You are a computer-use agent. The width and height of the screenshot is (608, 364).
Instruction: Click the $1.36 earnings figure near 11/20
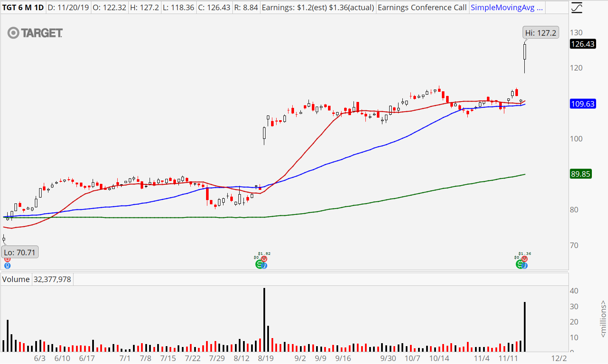[x=525, y=254]
